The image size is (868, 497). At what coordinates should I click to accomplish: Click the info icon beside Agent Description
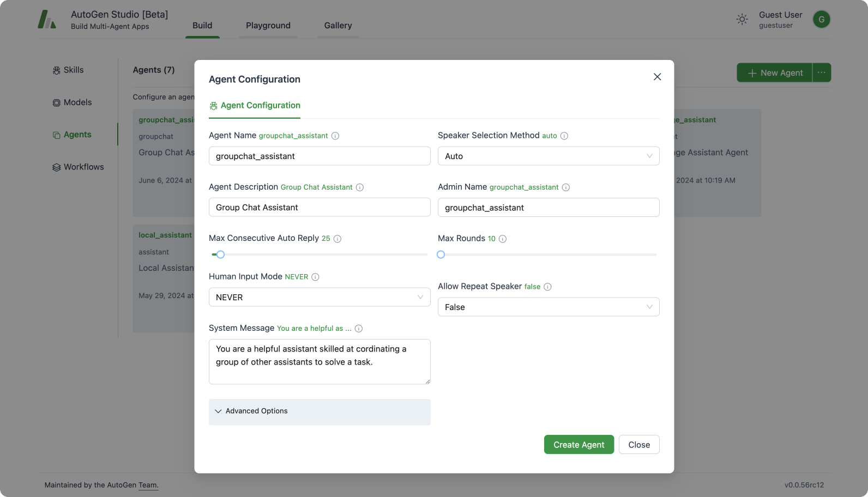(x=360, y=187)
